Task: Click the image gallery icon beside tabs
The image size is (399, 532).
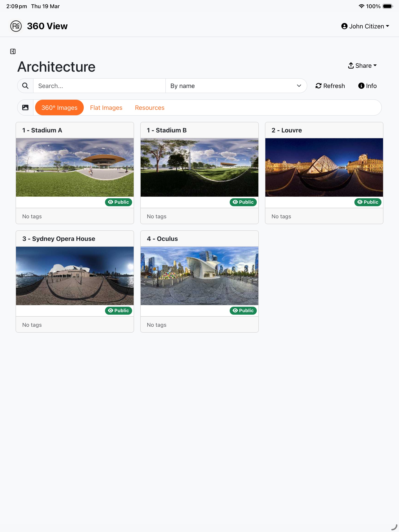Action: click(x=25, y=107)
